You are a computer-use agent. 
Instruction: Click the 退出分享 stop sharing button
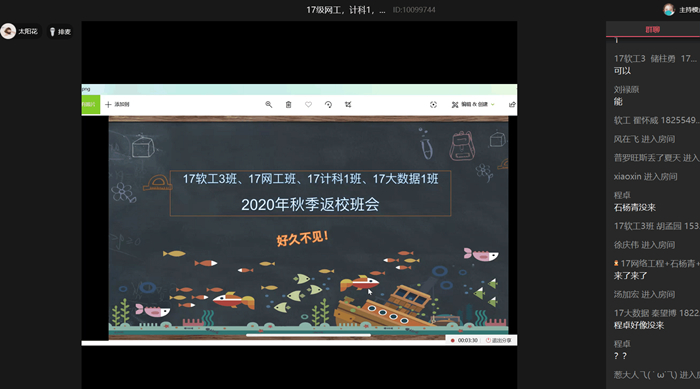[x=499, y=340]
